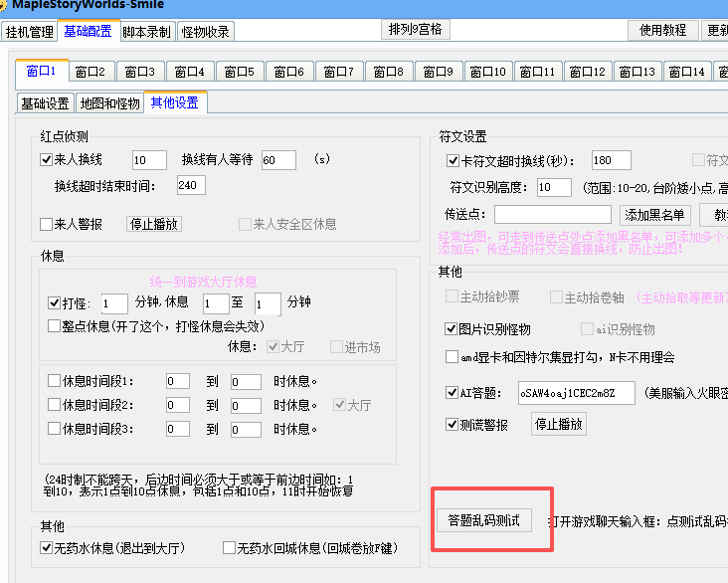Screen dimensions: 728x583
Task: Uncheck the 图片识别怪物 checkbox
Action: click(452, 329)
